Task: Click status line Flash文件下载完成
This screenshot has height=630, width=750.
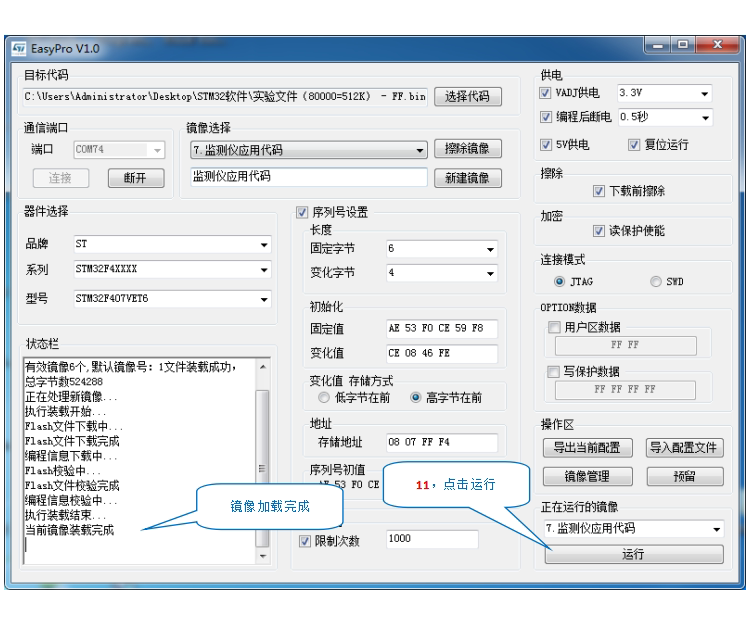Action: (x=72, y=441)
